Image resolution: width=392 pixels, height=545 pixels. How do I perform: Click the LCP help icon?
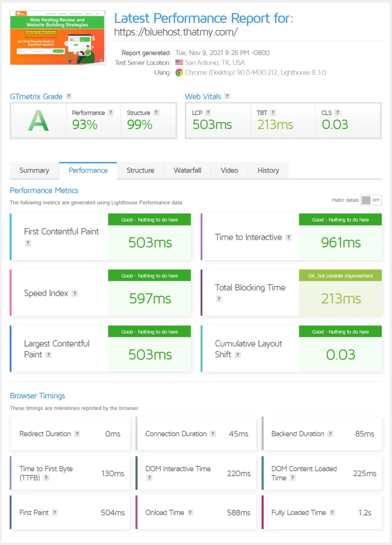[x=208, y=112]
